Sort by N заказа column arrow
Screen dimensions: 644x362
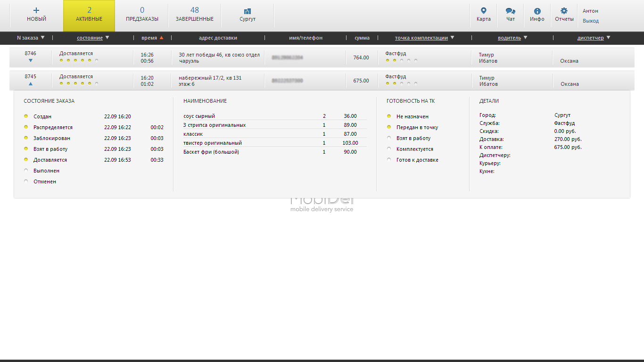coord(43,38)
